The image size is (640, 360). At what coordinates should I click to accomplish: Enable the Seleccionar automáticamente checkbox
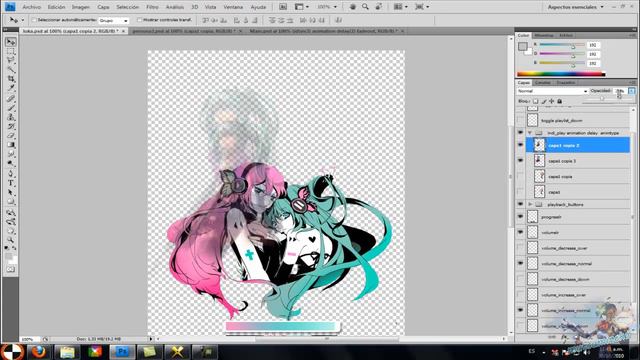pyautogui.click(x=35, y=20)
